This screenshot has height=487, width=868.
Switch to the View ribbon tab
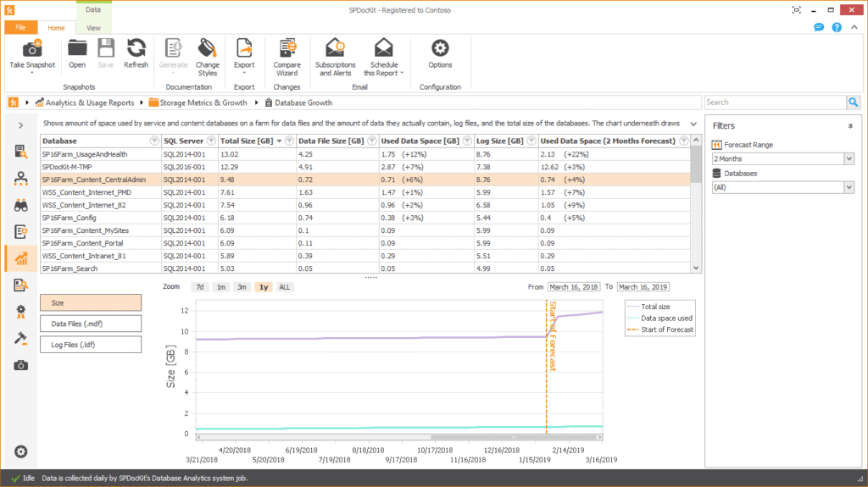tap(93, 28)
